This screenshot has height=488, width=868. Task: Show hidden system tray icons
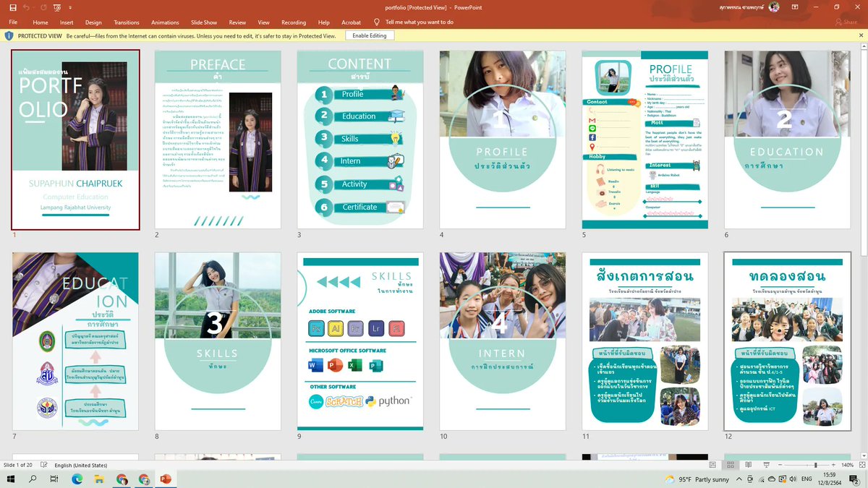pos(739,479)
